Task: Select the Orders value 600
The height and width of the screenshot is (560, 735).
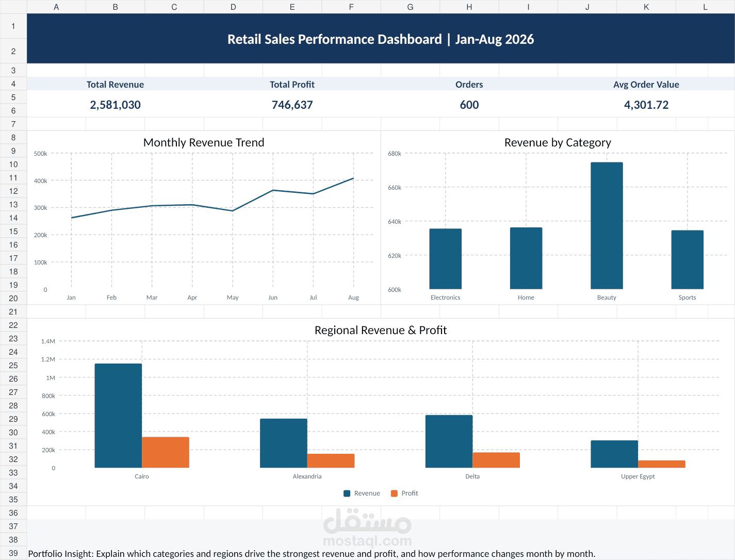Action: [x=469, y=105]
